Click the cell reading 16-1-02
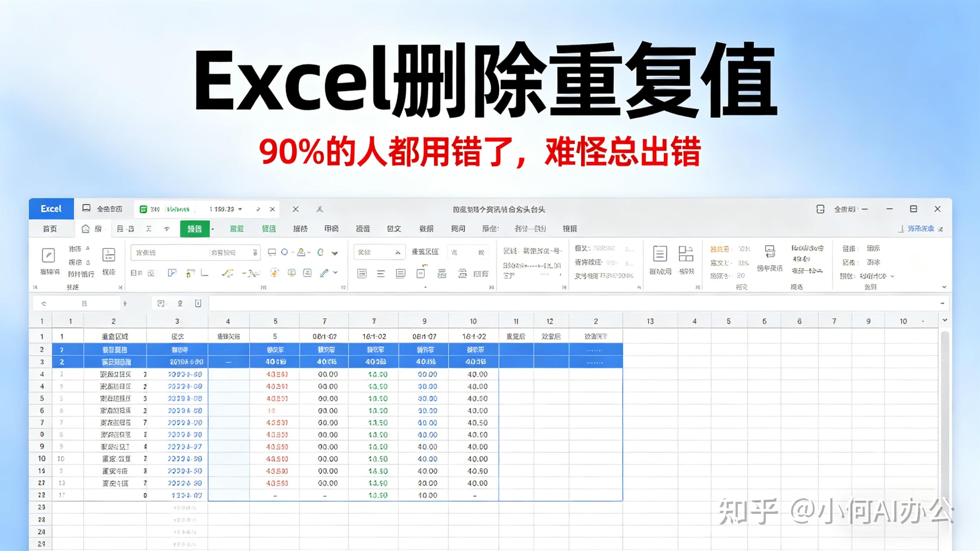Screen dimensions: 980x551 (374, 337)
